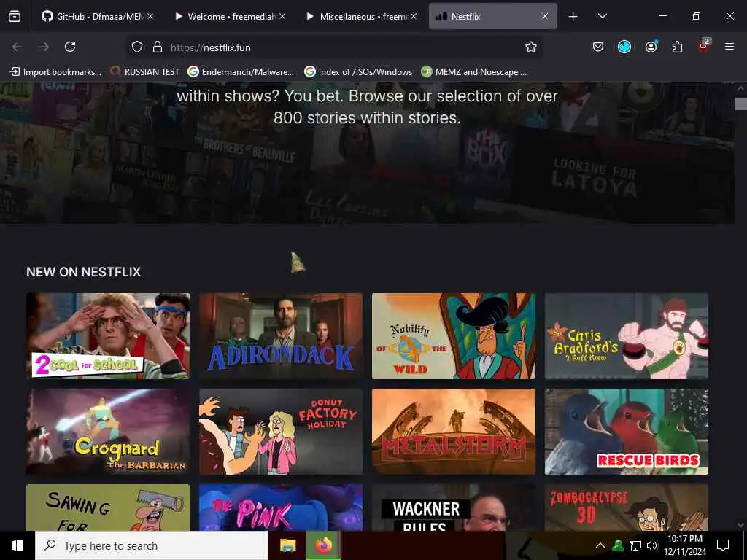
Task: Select the Nestflix tab
Action: tap(492, 17)
